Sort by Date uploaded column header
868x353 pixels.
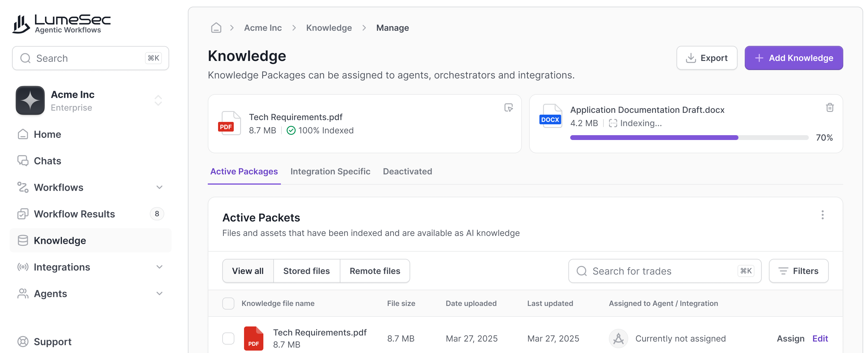tap(471, 303)
